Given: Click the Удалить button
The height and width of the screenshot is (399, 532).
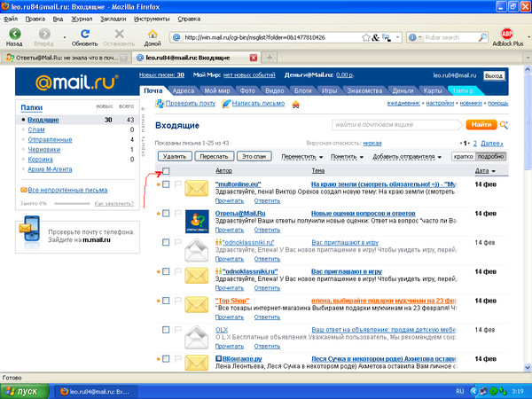Looking at the screenshot, I should tap(175, 156).
